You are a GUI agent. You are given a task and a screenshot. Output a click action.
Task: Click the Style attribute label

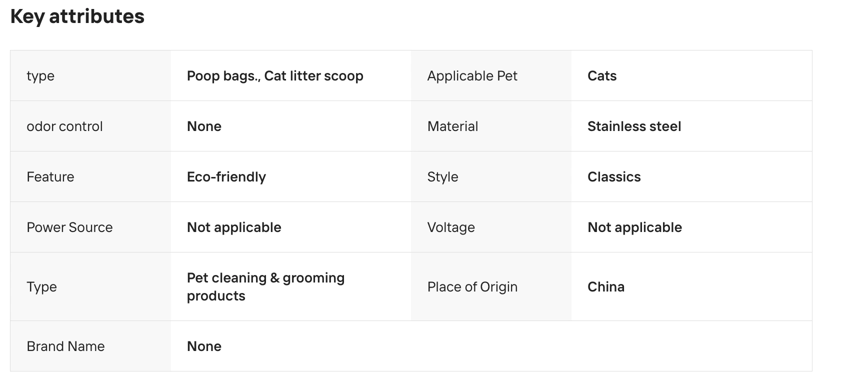442,177
